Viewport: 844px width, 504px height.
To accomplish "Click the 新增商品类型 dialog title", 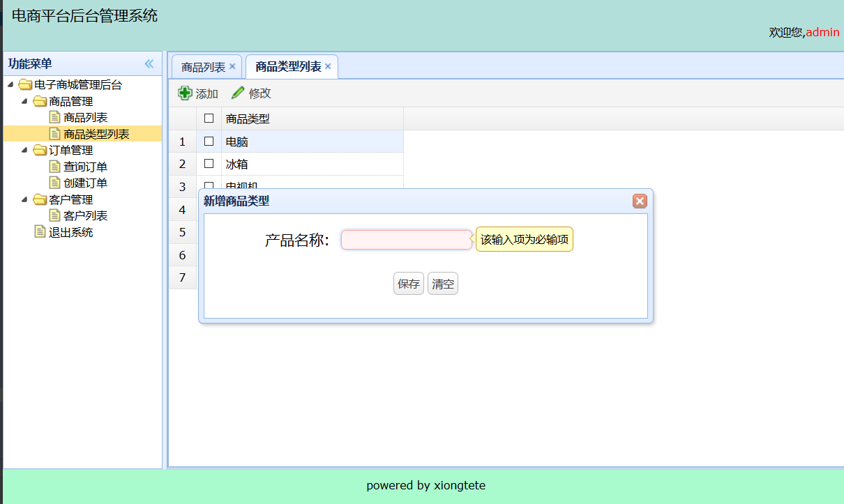I will 236,201.
